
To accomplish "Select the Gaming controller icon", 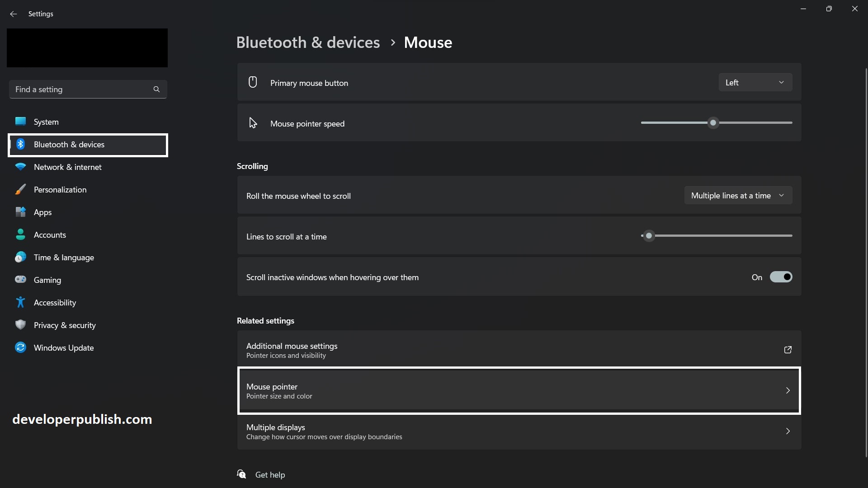I will (x=20, y=280).
